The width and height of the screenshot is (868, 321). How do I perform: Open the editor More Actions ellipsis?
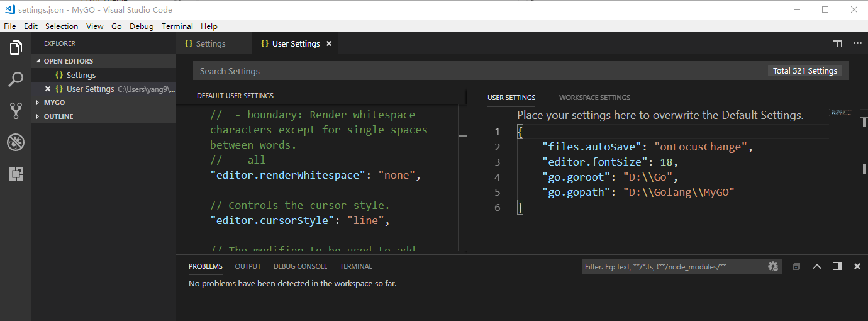coord(857,43)
